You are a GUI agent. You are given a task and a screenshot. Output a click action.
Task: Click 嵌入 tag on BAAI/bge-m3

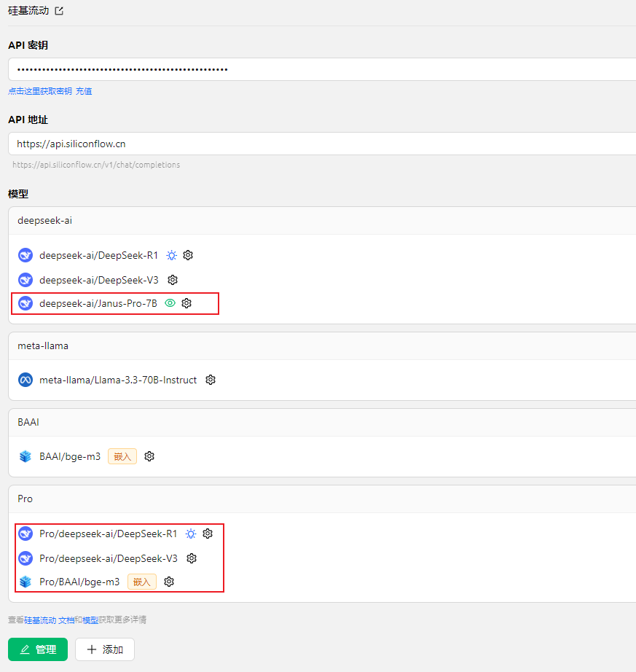coord(122,456)
